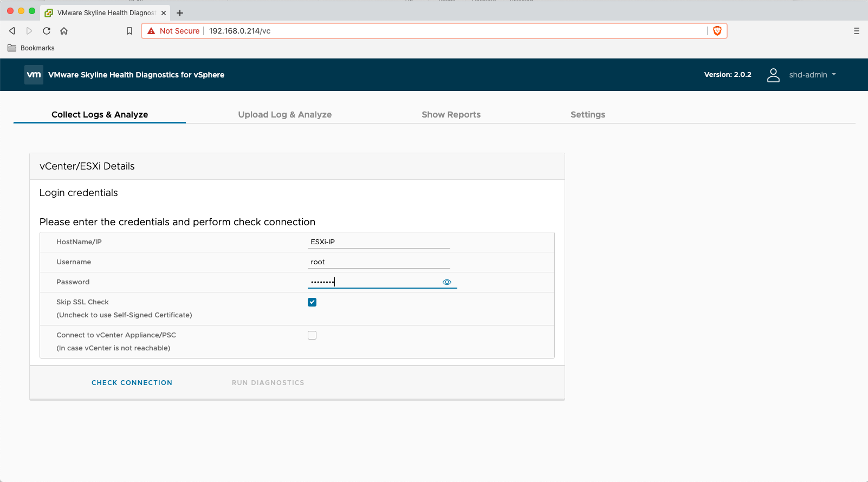The height and width of the screenshot is (482, 868).
Task: Bookmark this page with the bookmark icon
Action: click(x=129, y=31)
